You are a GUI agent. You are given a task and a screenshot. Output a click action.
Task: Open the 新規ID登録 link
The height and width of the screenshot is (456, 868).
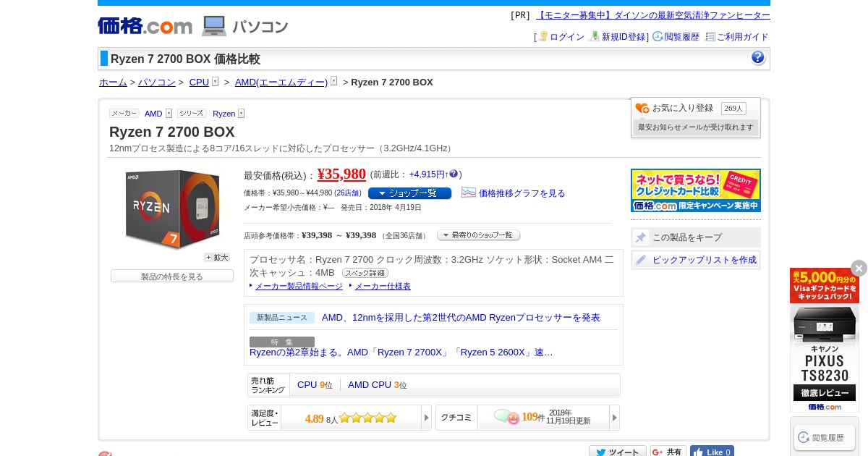pos(624,37)
